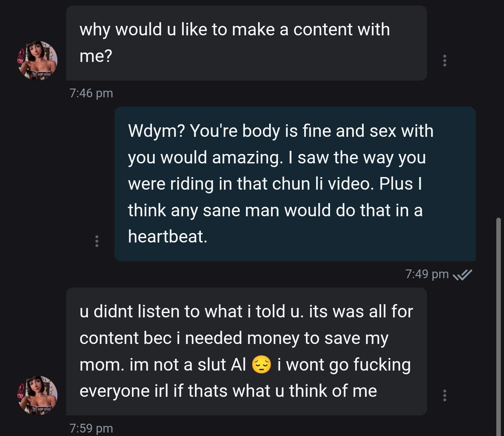Click the word 'heartbeat.' in the outgoing message
The width and height of the screenshot is (504, 436).
click(168, 237)
